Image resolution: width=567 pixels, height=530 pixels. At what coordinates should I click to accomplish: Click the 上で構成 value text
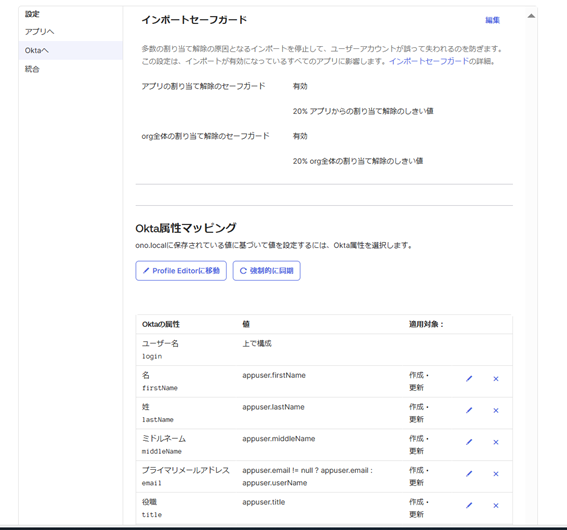257,343
